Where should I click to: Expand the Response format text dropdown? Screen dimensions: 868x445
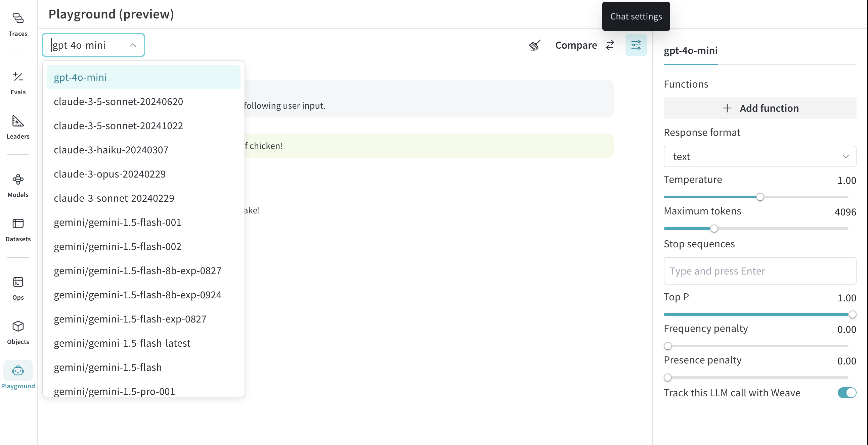(x=759, y=156)
